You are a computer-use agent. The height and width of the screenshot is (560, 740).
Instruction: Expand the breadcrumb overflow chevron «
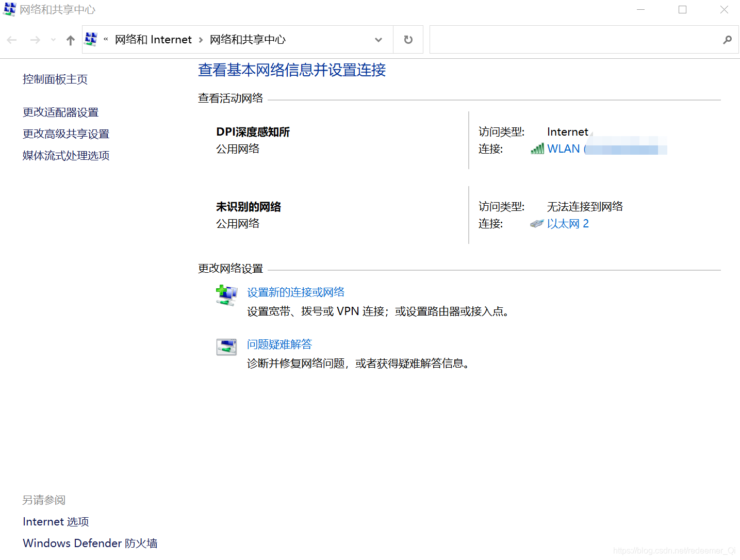(x=106, y=39)
